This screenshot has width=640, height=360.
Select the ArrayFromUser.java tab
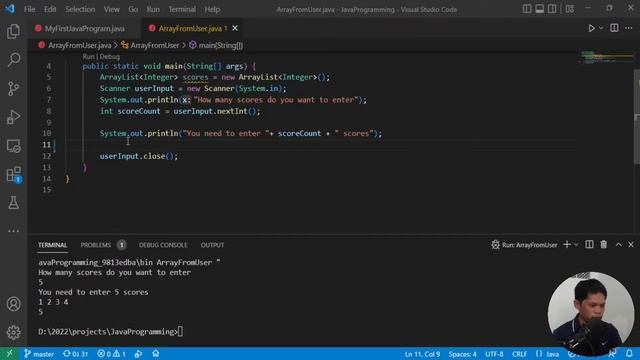(x=190, y=29)
